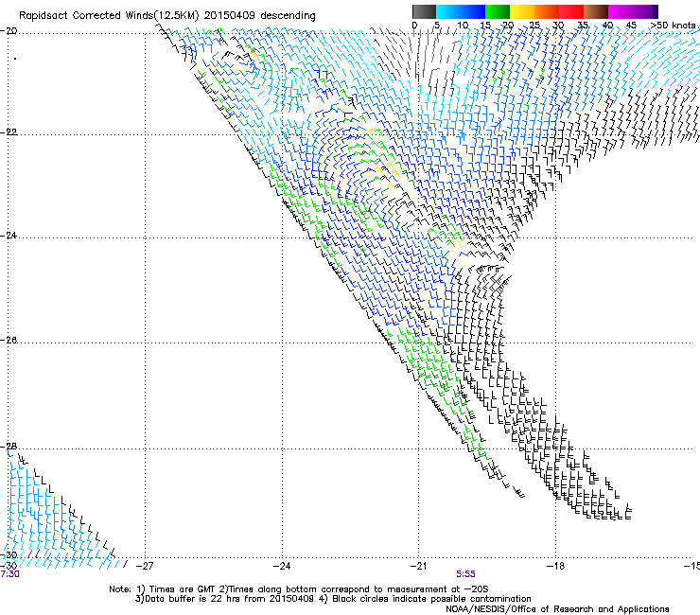Click the dark blue 10-15 knots legend swatch

[x=473, y=11]
